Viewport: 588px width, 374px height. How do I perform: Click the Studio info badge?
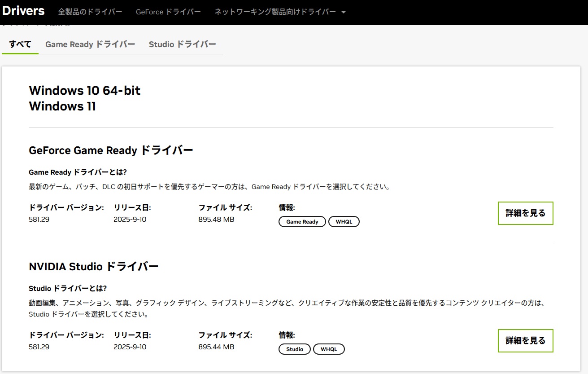click(295, 349)
